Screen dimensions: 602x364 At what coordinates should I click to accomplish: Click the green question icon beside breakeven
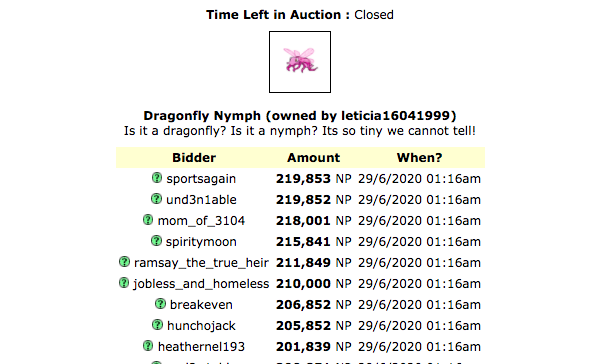point(160,304)
